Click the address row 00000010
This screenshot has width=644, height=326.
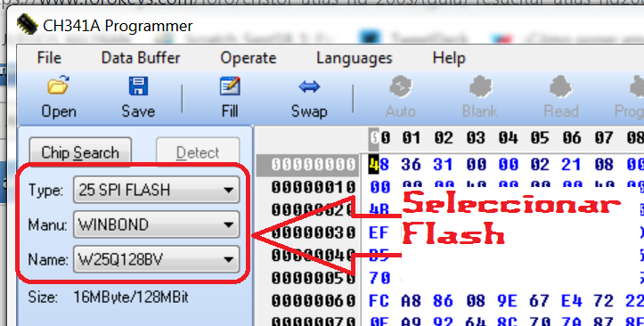pyautogui.click(x=313, y=187)
